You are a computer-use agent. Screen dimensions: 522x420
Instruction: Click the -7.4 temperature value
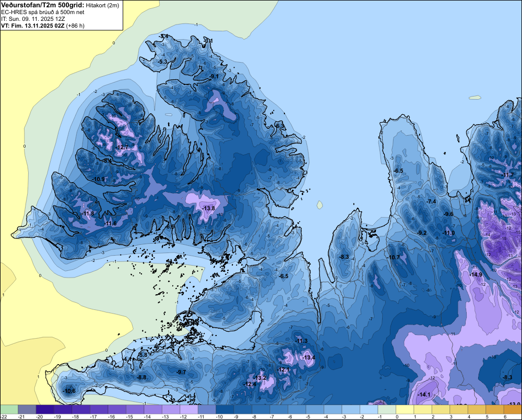tap(432, 202)
